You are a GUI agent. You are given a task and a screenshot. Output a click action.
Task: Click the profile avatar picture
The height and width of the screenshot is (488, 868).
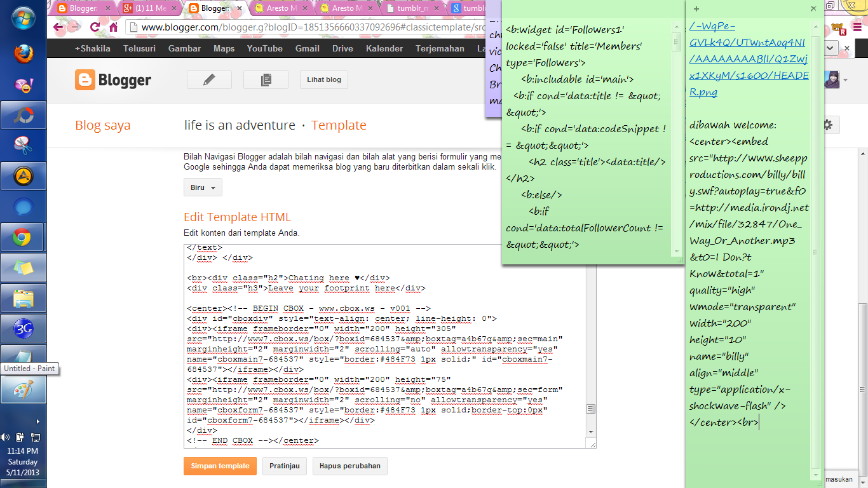832,79
